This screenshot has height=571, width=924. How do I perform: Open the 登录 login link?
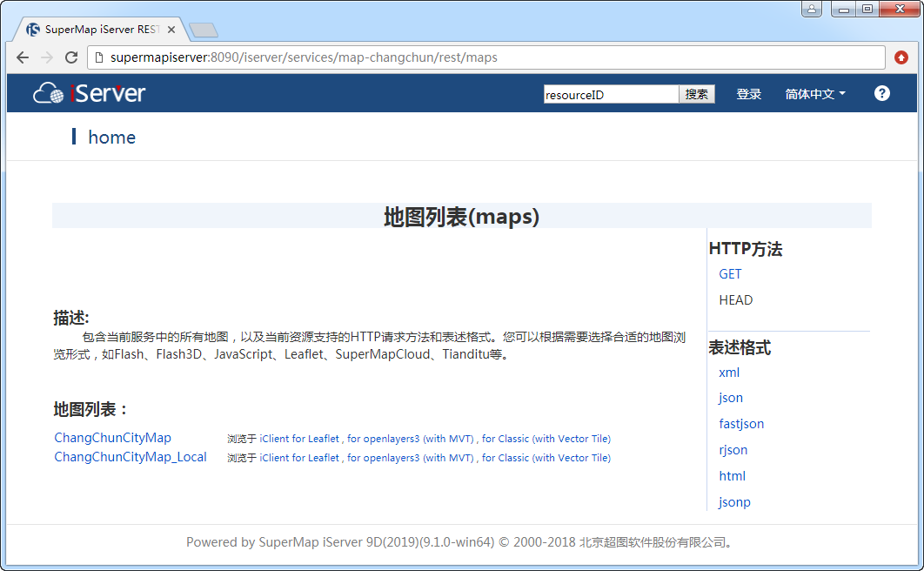click(x=748, y=94)
